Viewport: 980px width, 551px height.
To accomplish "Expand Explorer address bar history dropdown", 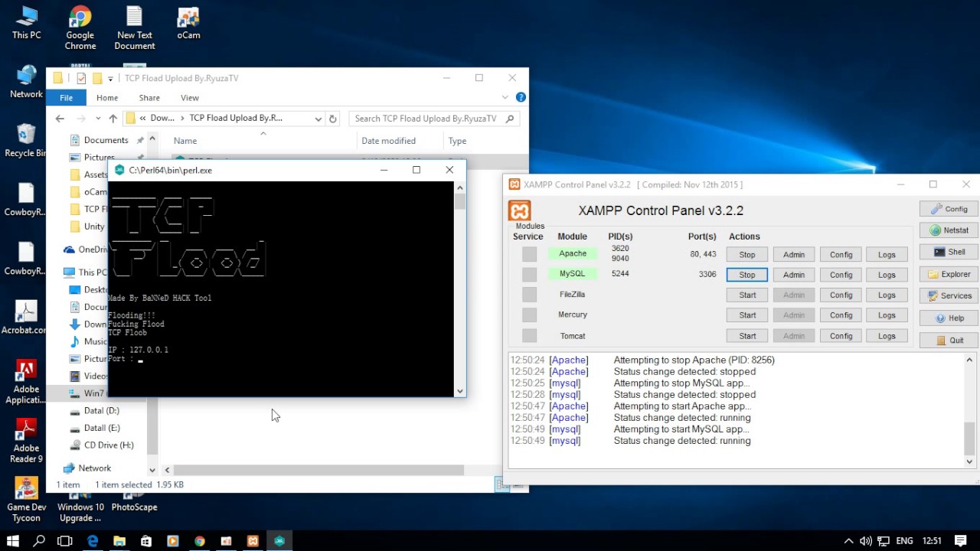I will tap(318, 119).
